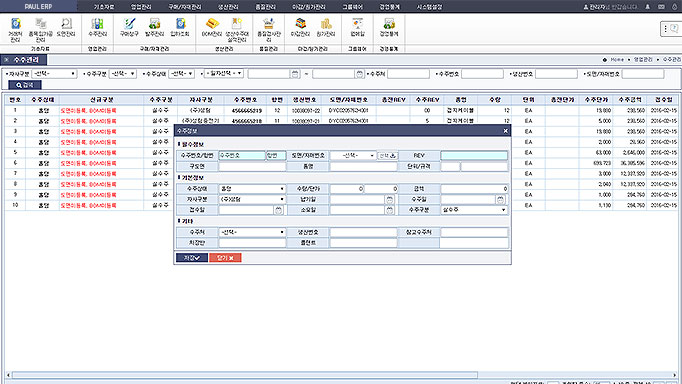The width and height of the screenshot is (682, 384).
Task: Expand the 수주처 dropdown in dialog
Action: tap(252, 232)
